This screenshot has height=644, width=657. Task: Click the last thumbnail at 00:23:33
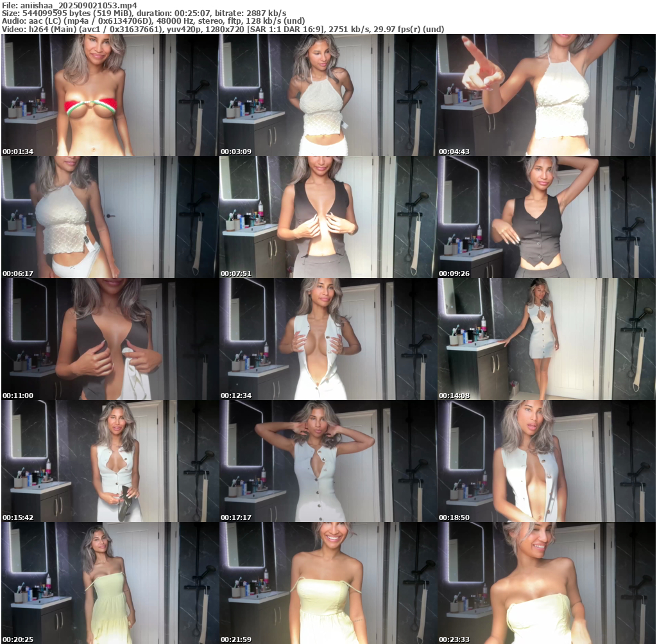coord(546,583)
